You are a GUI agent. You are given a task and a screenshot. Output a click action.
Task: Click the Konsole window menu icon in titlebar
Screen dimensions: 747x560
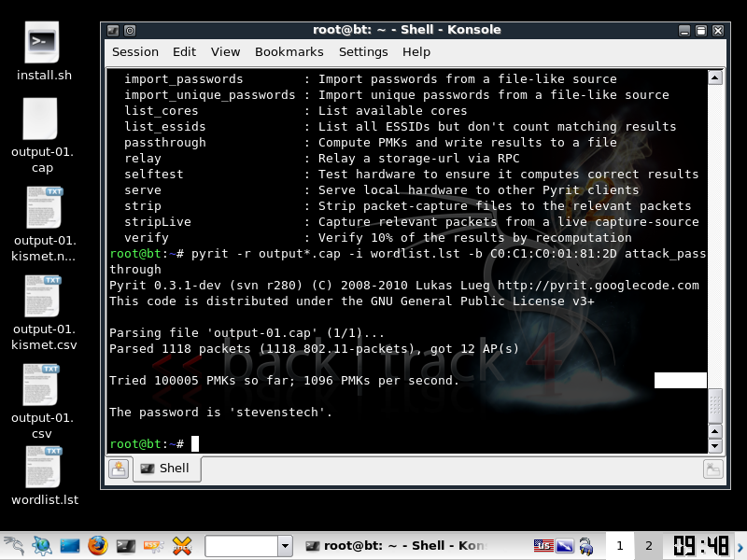coord(114,31)
